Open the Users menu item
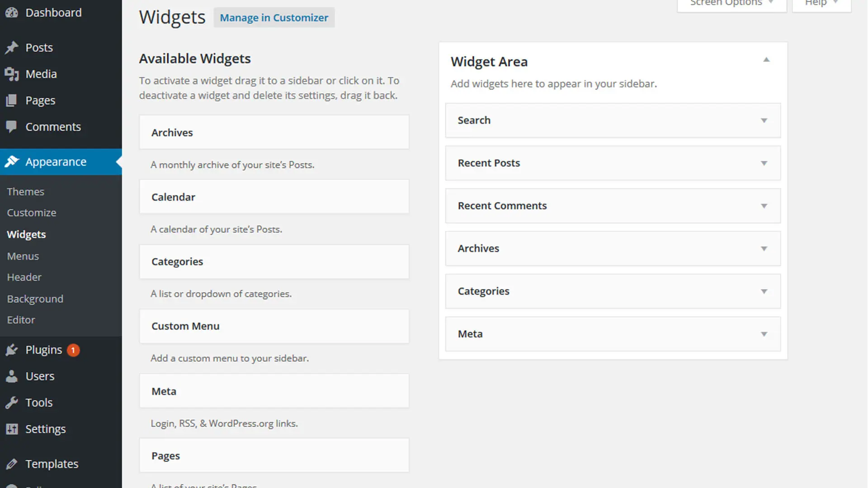Screen dimensions: 868x488 click(61, 376)
